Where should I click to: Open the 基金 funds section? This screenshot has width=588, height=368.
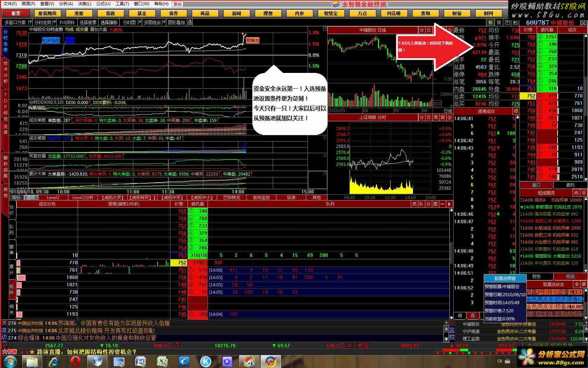click(142, 13)
